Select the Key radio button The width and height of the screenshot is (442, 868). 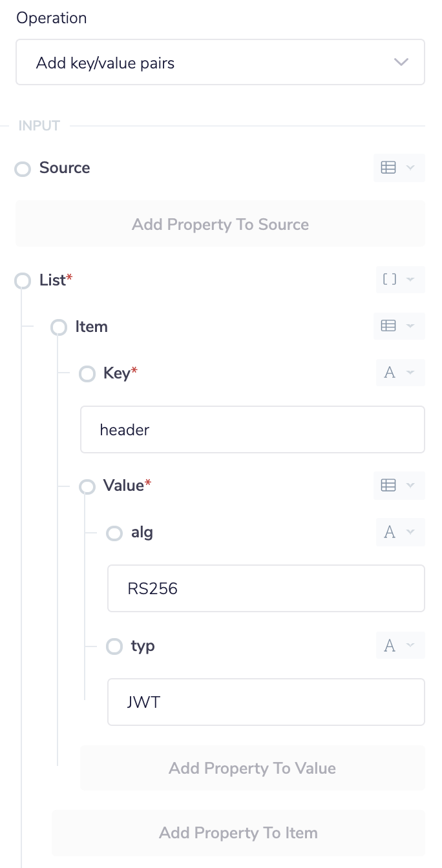pyautogui.click(x=87, y=374)
